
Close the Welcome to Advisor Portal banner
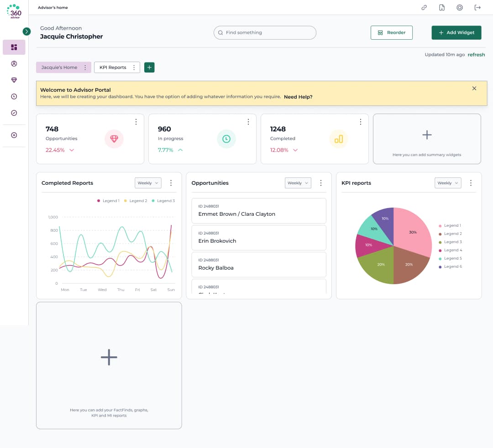(474, 89)
